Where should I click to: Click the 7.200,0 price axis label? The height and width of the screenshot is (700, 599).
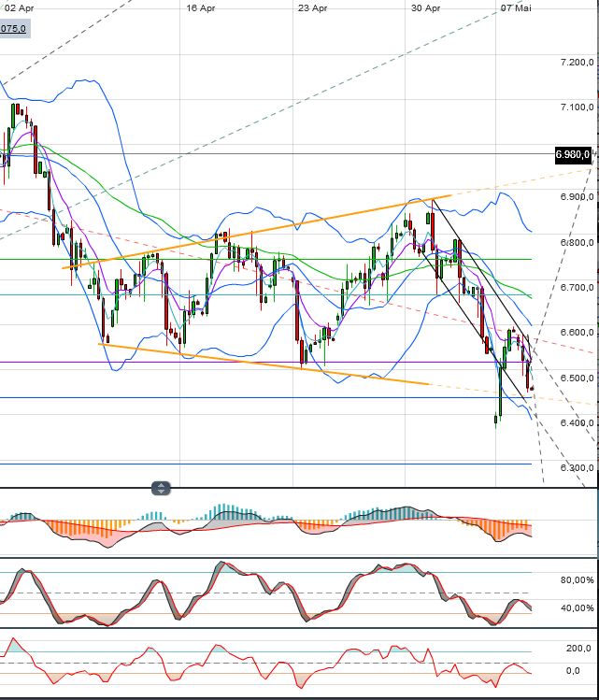coord(577,62)
